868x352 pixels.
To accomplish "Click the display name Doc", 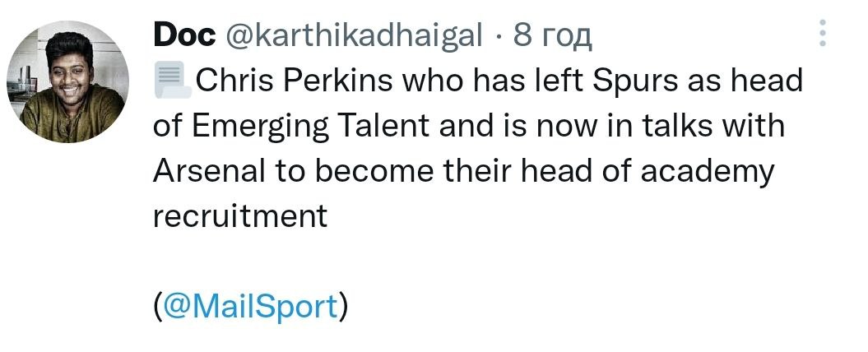I will click(183, 35).
